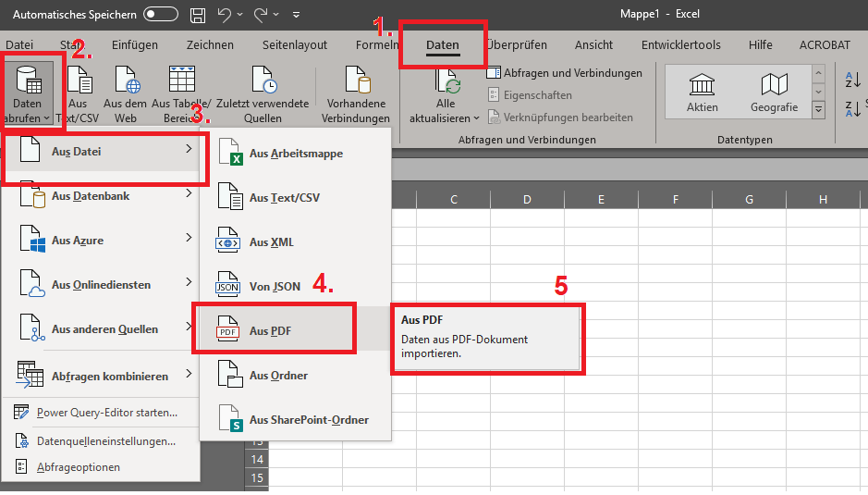
Task: Choose Aus XML in submenu
Action: click(x=296, y=242)
